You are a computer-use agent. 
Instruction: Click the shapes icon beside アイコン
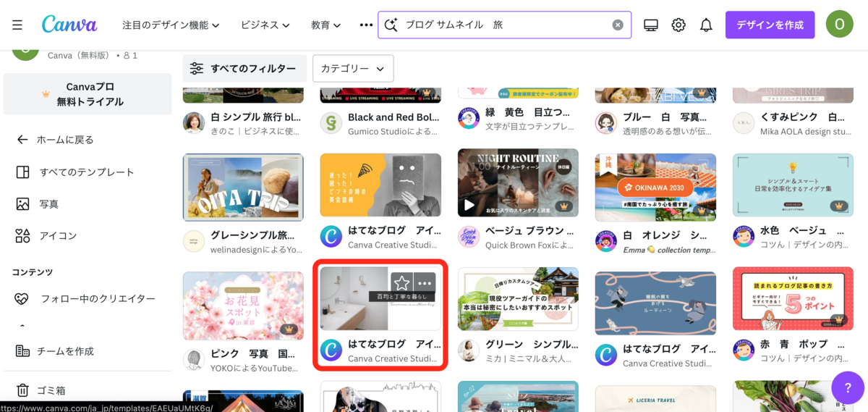22,235
